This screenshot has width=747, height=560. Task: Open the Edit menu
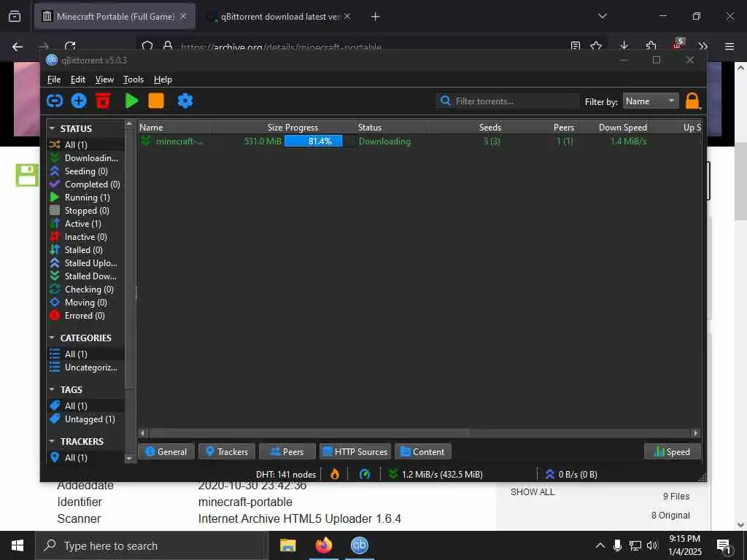coord(77,79)
